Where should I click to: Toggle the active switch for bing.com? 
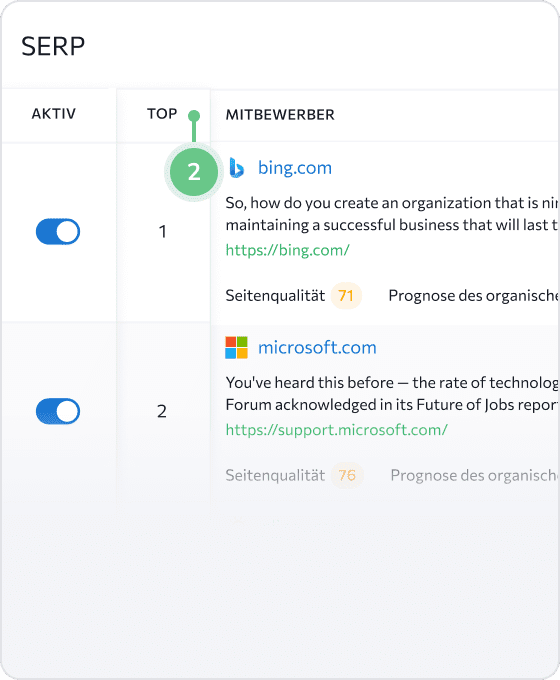(58, 232)
